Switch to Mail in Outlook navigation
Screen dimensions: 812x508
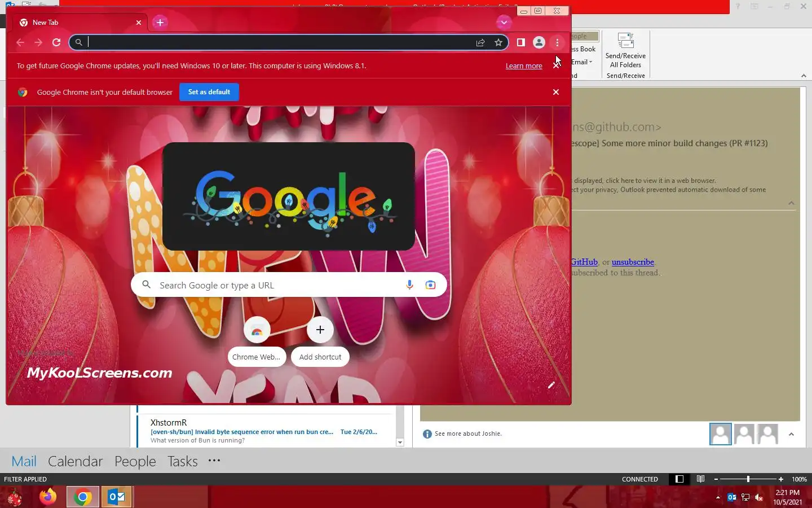(24, 461)
